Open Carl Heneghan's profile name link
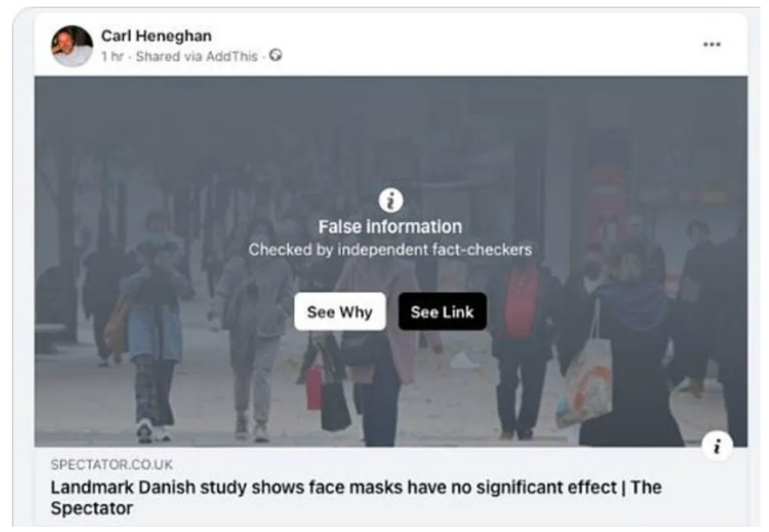The height and width of the screenshot is (532, 769). 156,36
